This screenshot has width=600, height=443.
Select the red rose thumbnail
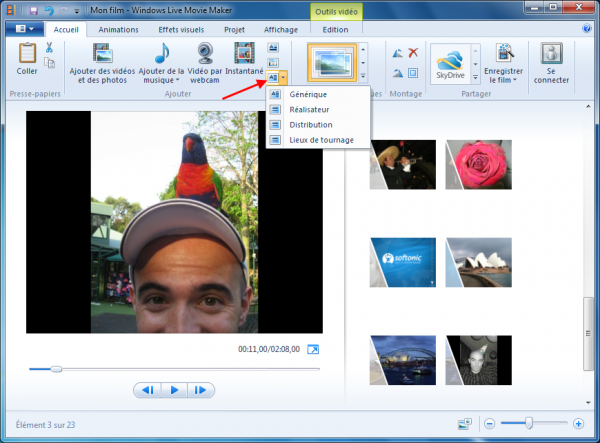(x=477, y=164)
